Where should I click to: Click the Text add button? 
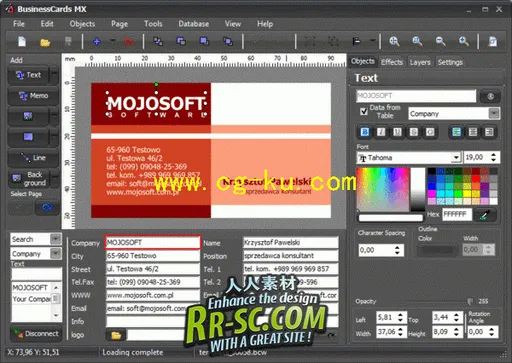[29, 75]
